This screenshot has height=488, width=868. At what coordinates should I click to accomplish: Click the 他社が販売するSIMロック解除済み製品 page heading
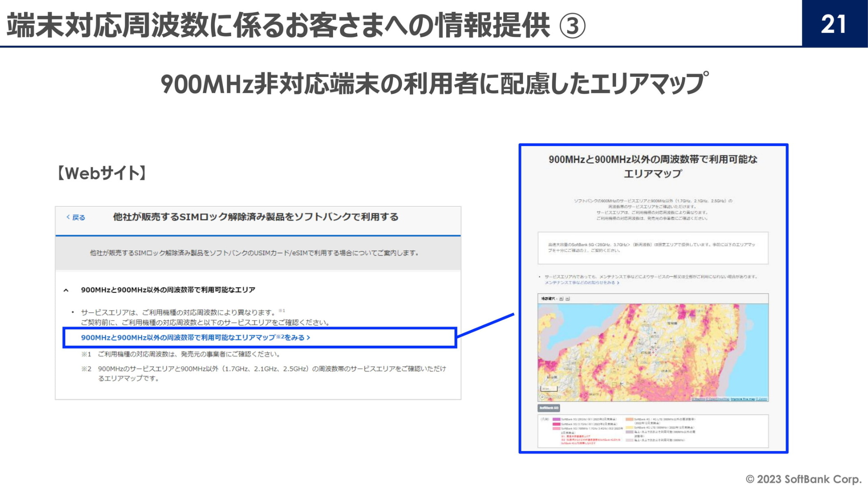(255, 217)
